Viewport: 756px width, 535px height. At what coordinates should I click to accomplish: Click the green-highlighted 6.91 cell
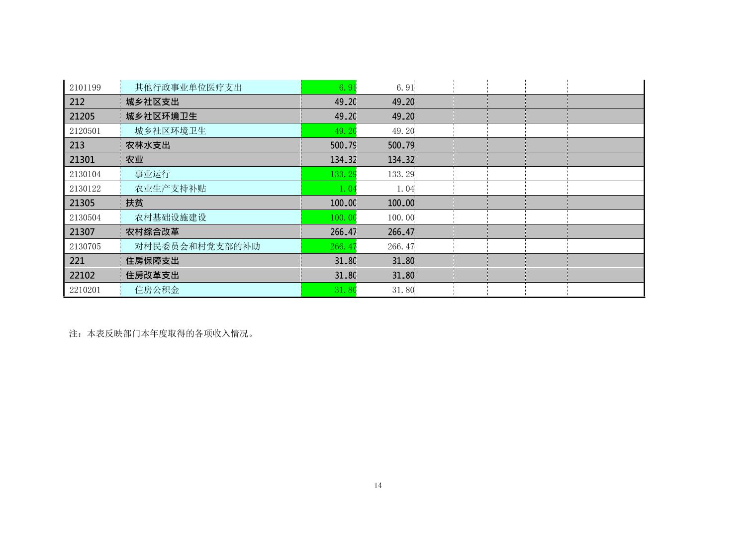[329, 87]
